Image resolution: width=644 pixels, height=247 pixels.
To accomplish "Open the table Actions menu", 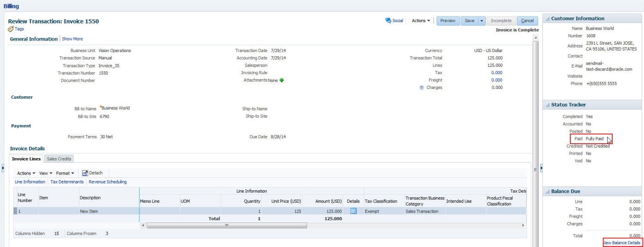I will coord(26,173).
